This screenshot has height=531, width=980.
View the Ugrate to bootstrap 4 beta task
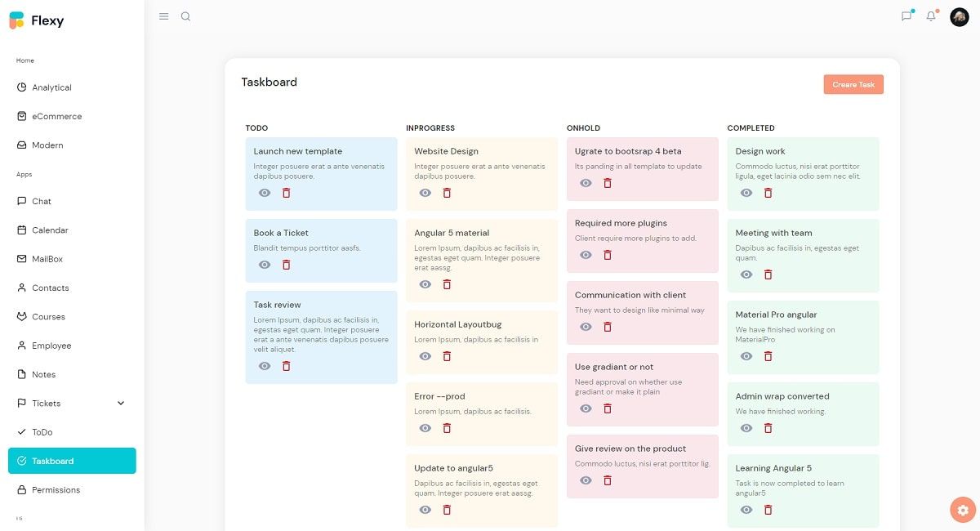(585, 183)
